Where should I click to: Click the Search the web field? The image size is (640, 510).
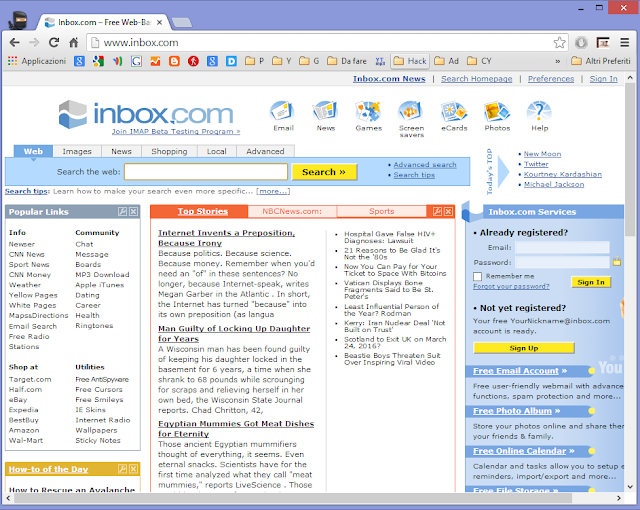pyautogui.click(x=206, y=172)
